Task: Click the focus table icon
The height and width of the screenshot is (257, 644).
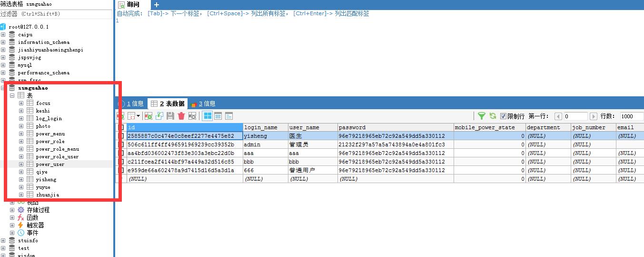Action: (30, 103)
